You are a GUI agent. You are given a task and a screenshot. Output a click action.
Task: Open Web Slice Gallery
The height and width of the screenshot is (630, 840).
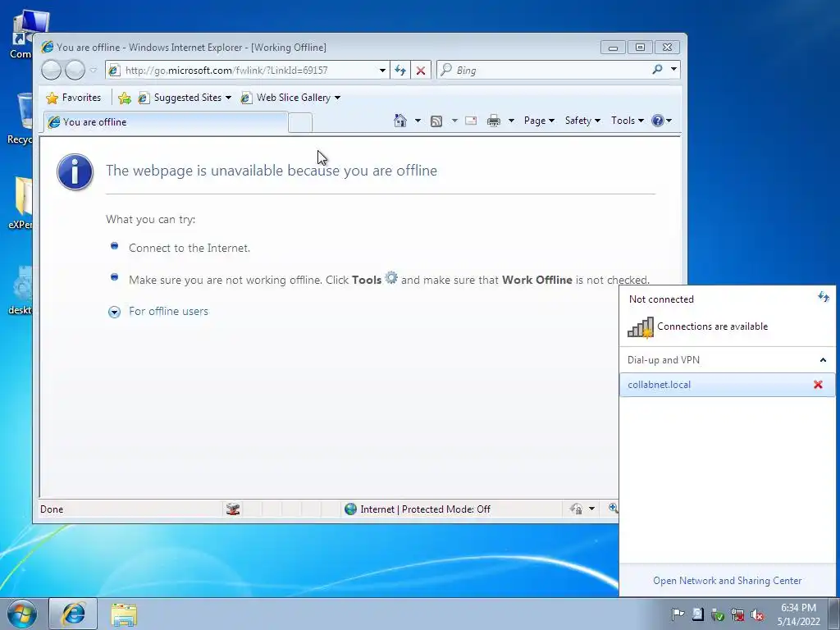[x=290, y=98]
